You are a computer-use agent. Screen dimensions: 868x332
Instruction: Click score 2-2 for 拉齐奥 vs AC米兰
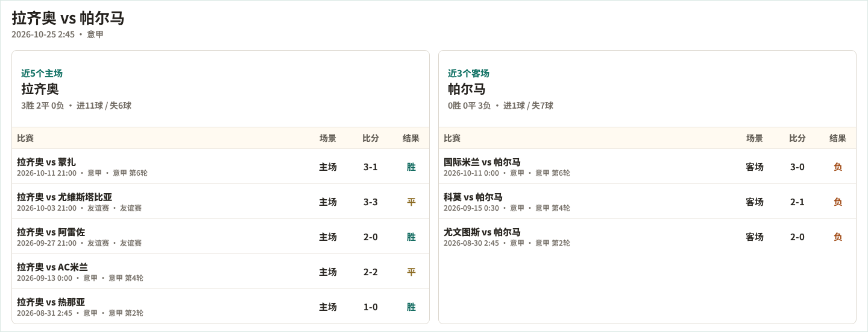tap(371, 272)
